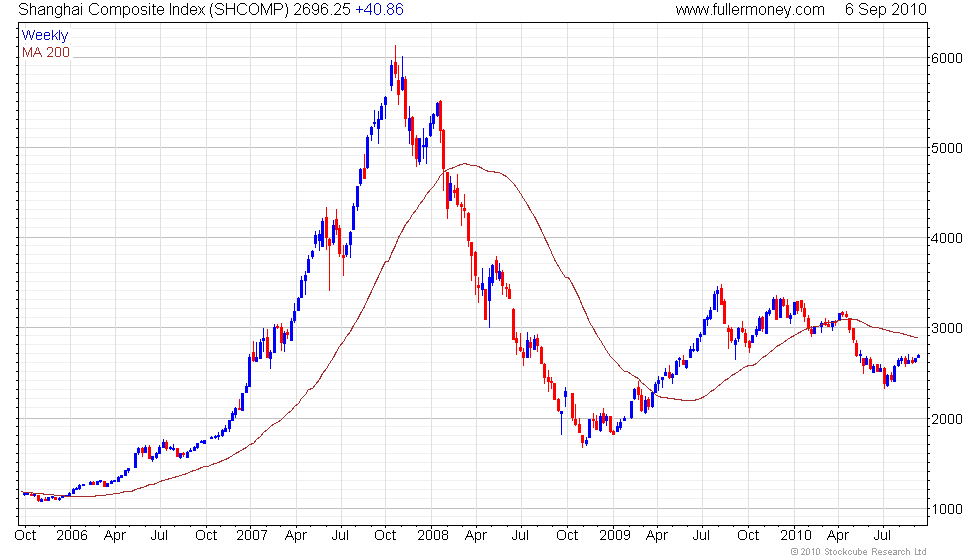Click the change value +40.86
This screenshot has height=560, width=980.
[379, 9]
